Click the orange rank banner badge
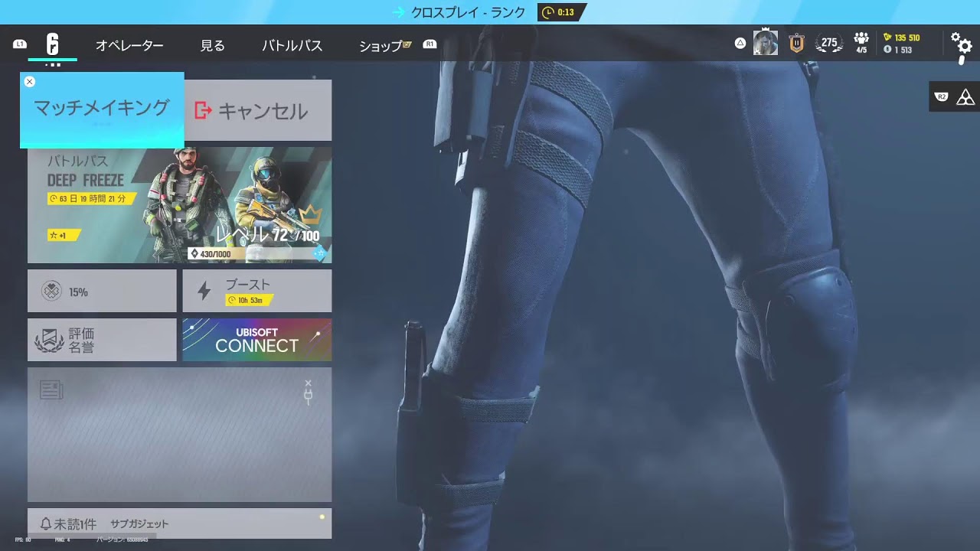 [797, 44]
